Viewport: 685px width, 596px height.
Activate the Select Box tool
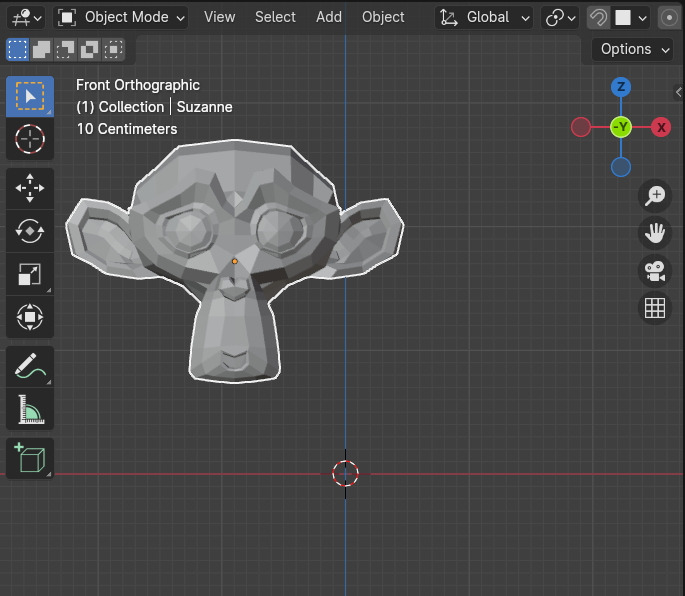point(30,97)
